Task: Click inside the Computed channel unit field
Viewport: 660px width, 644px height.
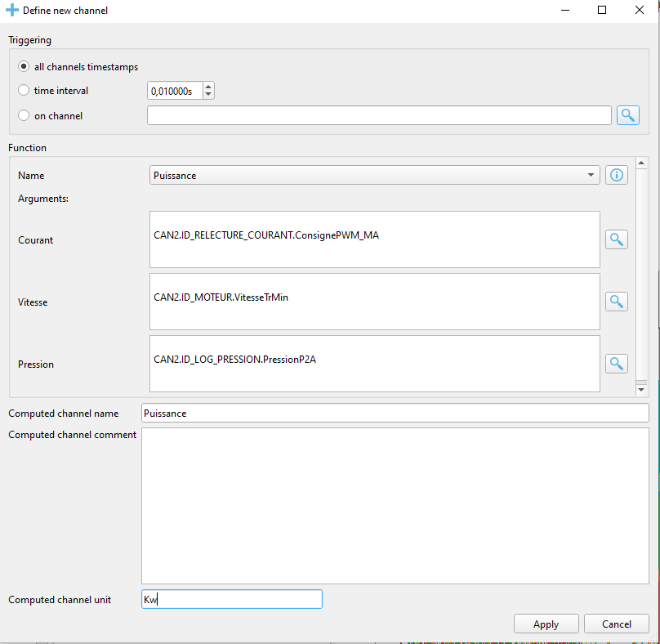Action: (231, 599)
